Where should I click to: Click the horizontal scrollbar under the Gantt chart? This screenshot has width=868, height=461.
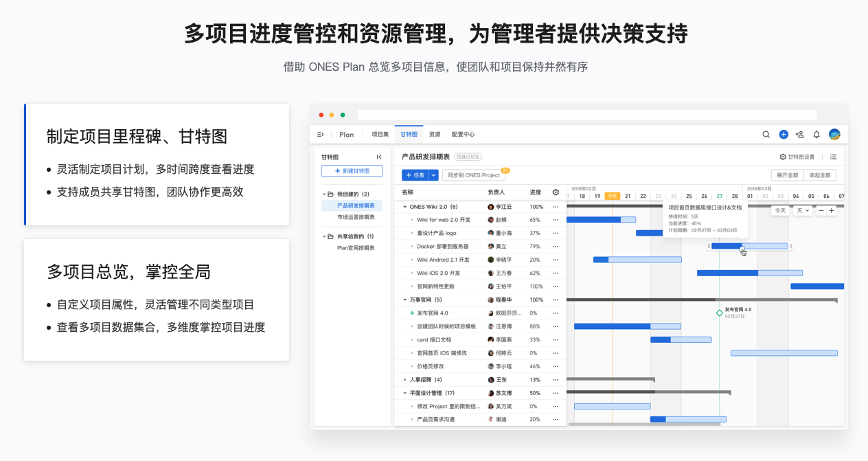coord(646,424)
